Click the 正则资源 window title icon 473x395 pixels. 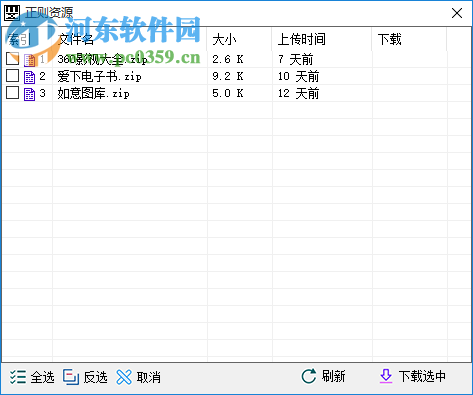coord(12,13)
